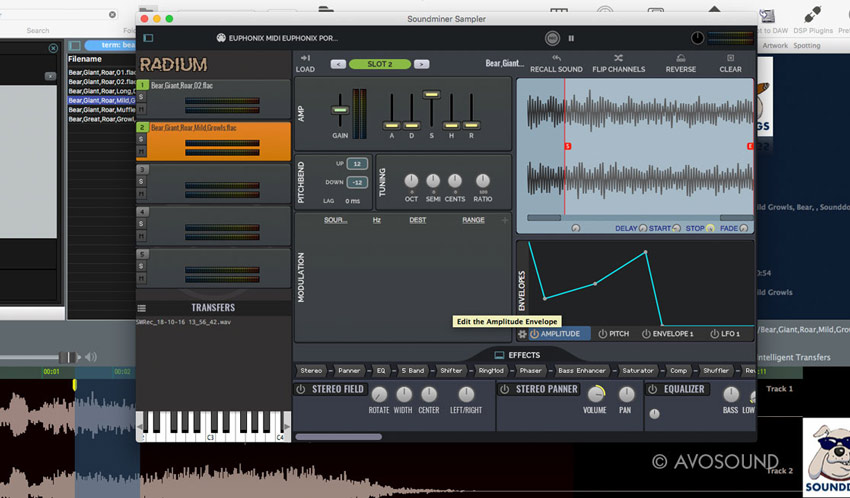Click the SLOT 2 indicator
The width and height of the screenshot is (850, 498).
coord(379,64)
